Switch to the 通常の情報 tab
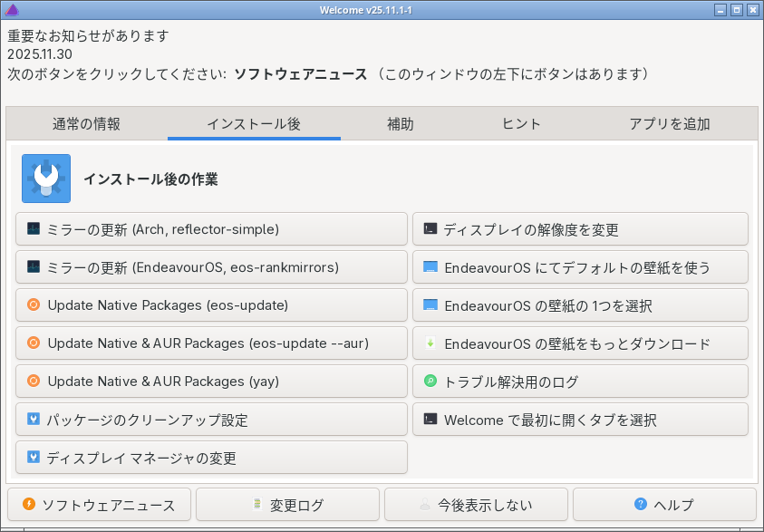This screenshot has height=532, width=764. (x=87, y=124)
